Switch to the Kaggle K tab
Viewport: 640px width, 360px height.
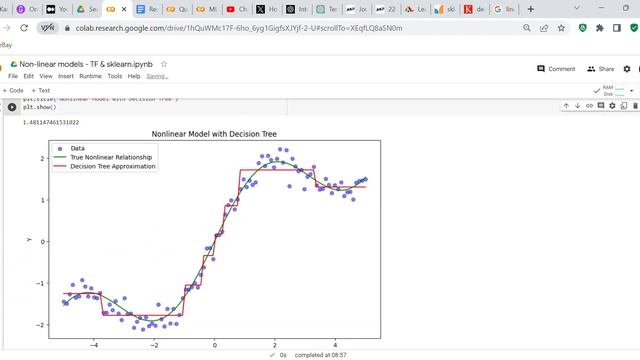[x=474, y=9]
